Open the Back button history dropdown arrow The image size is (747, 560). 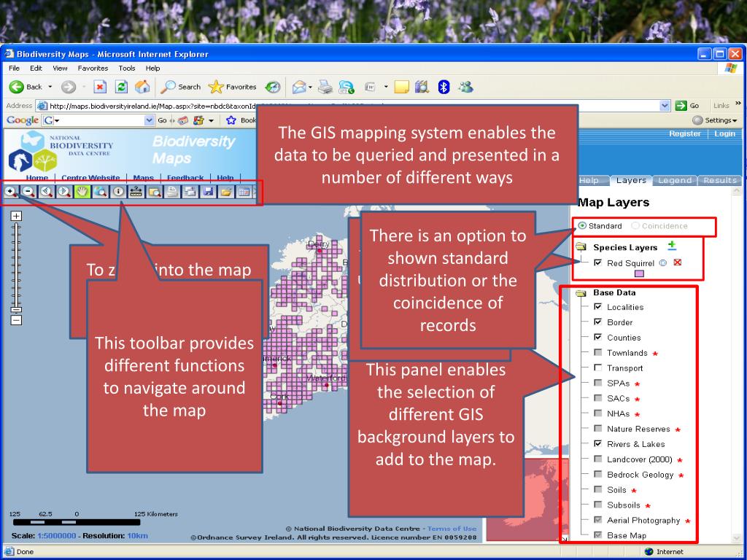(x=50, y=87)
